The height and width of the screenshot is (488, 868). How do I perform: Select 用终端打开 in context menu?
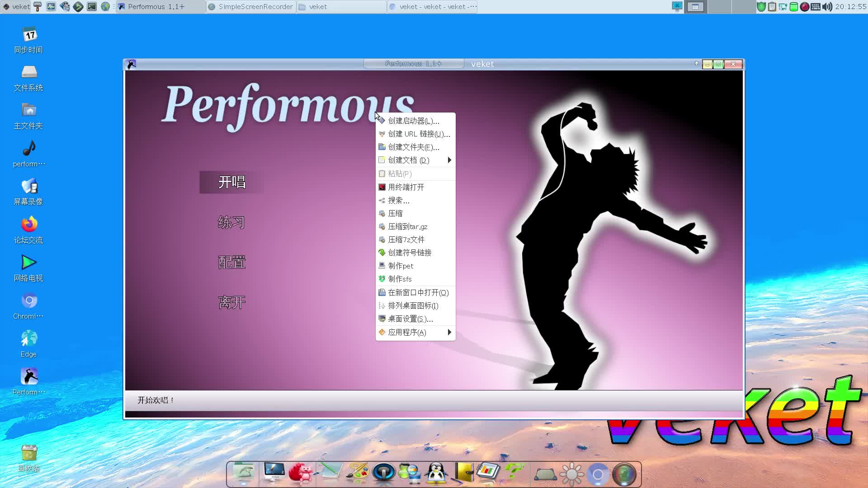[415, 187]
